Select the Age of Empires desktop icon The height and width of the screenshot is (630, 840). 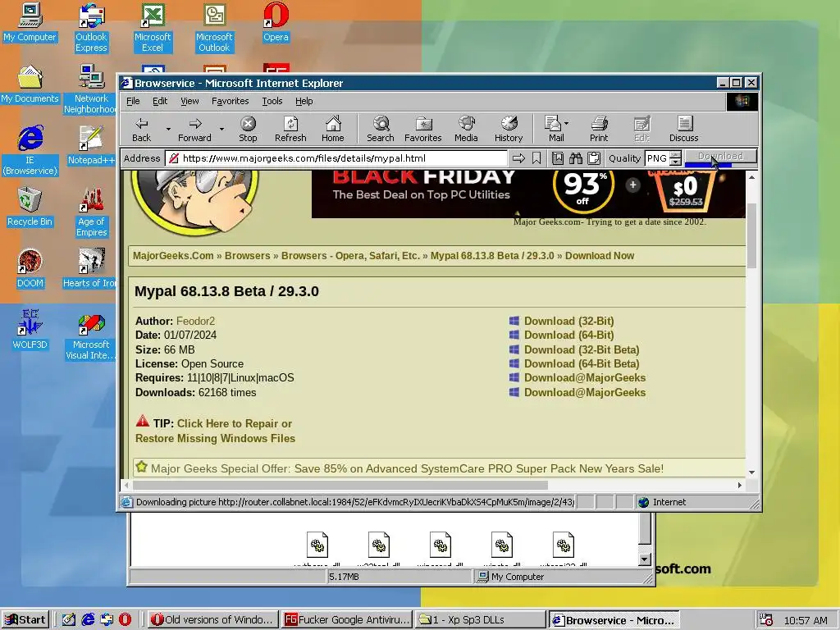[92, 212]
